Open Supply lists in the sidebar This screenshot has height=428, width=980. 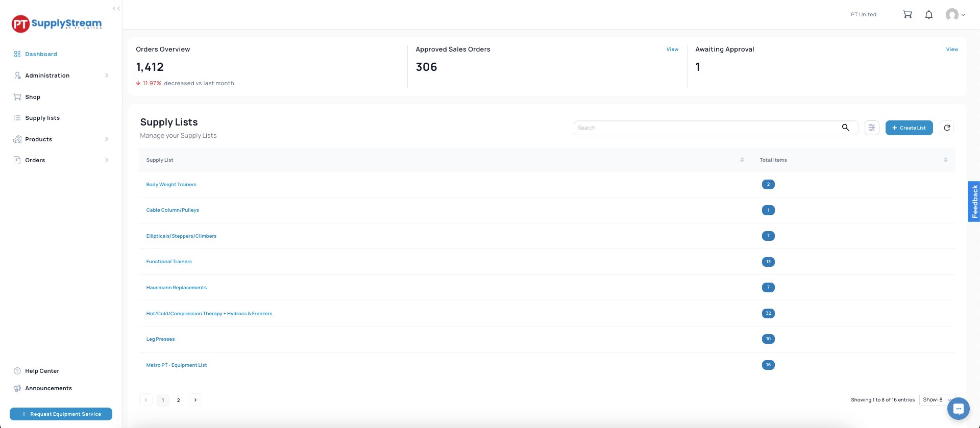(42, 118)
